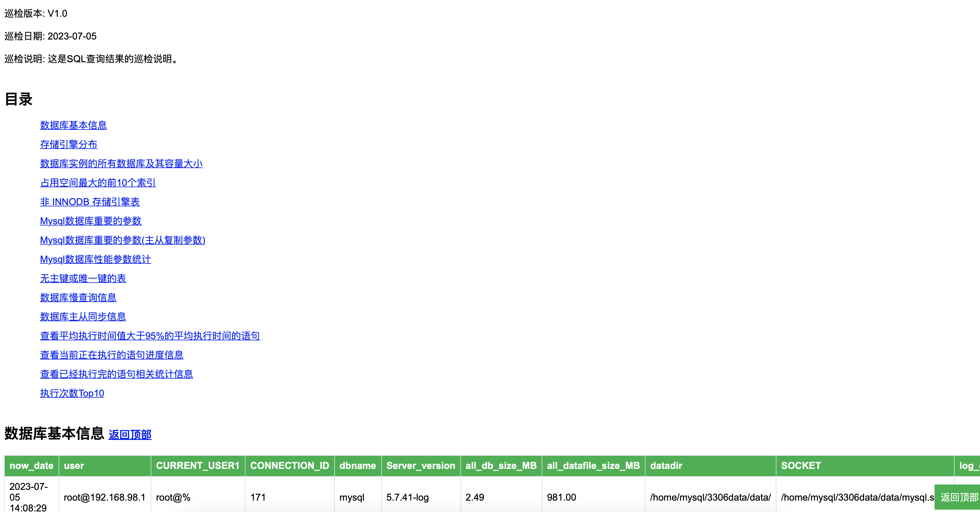Go to 占用空间最大的前10个索引 section
This screenshot has height=512, width=980.
coord(98,183)
